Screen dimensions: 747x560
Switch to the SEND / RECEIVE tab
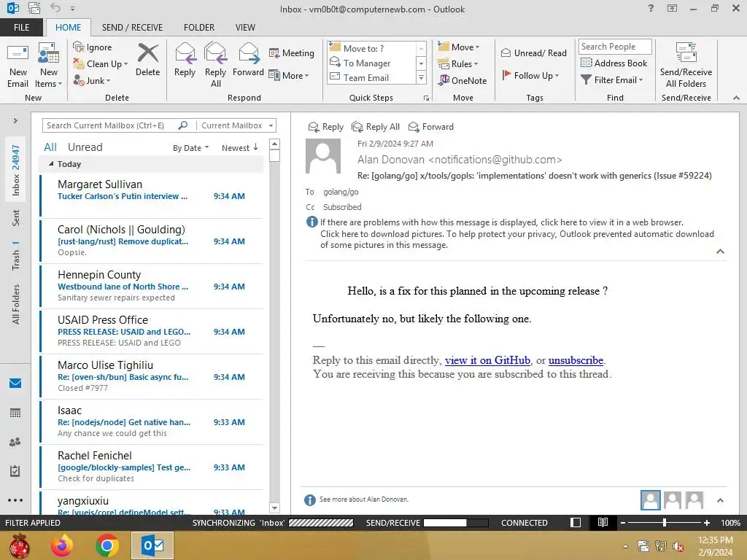[x=133, y=27]
